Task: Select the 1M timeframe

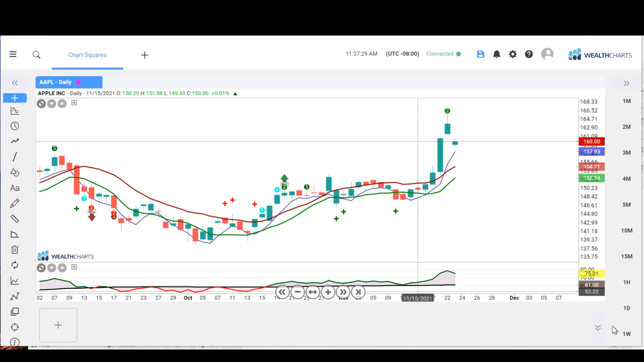Action: coord(627,101)
